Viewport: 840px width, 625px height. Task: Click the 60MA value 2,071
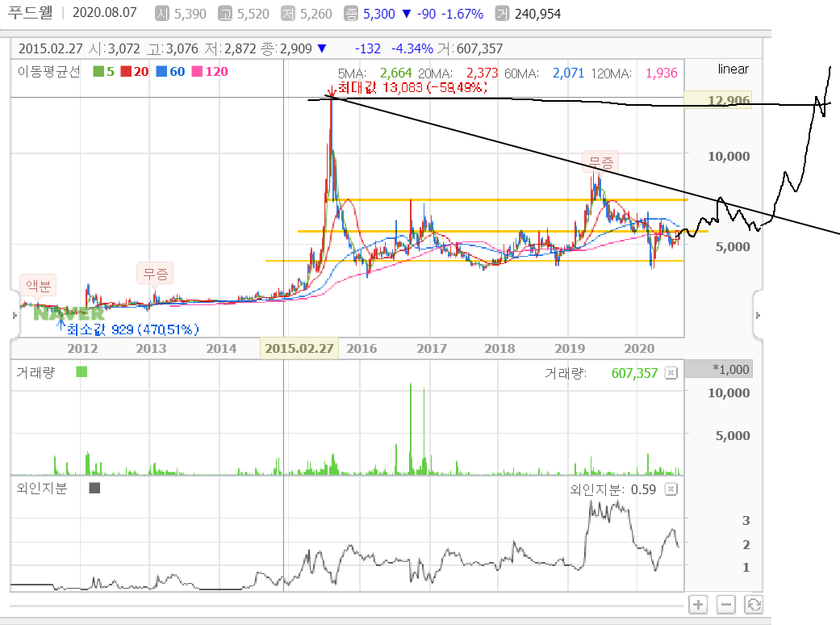click(568, 73)
